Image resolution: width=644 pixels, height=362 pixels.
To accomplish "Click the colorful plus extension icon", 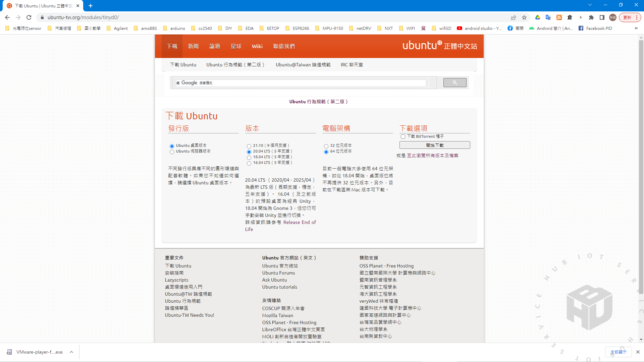I will click(580, 17).
